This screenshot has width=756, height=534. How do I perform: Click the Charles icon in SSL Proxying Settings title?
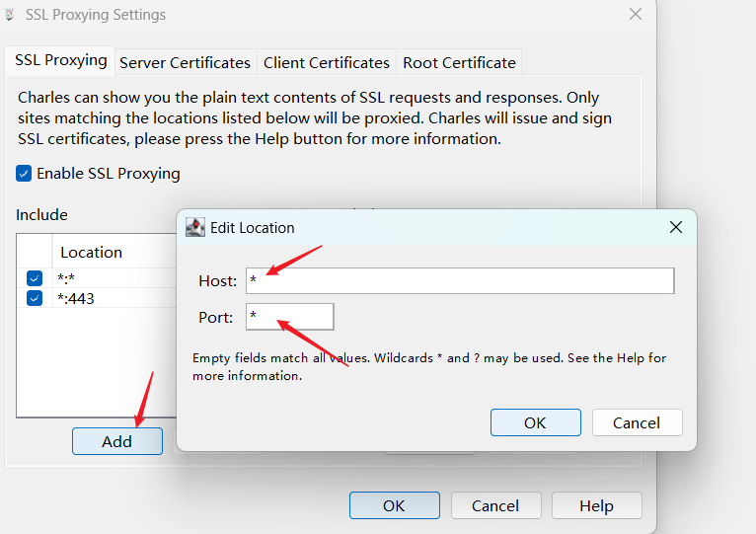tap(9, 15)
